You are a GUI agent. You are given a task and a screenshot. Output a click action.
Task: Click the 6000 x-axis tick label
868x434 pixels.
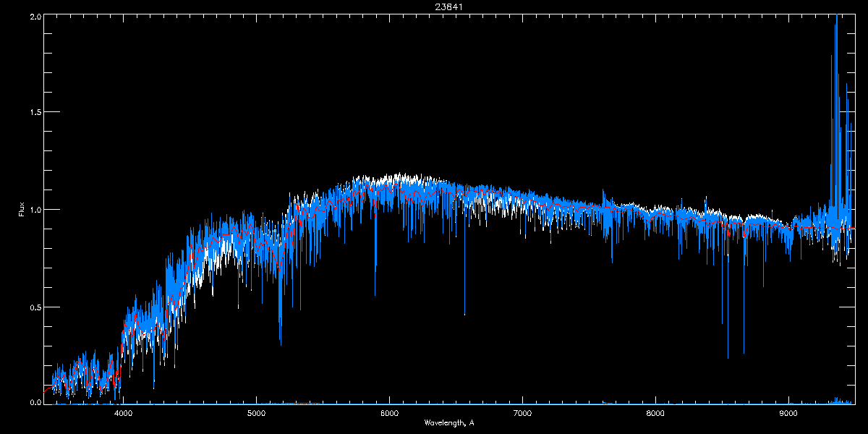pos(389,414)
